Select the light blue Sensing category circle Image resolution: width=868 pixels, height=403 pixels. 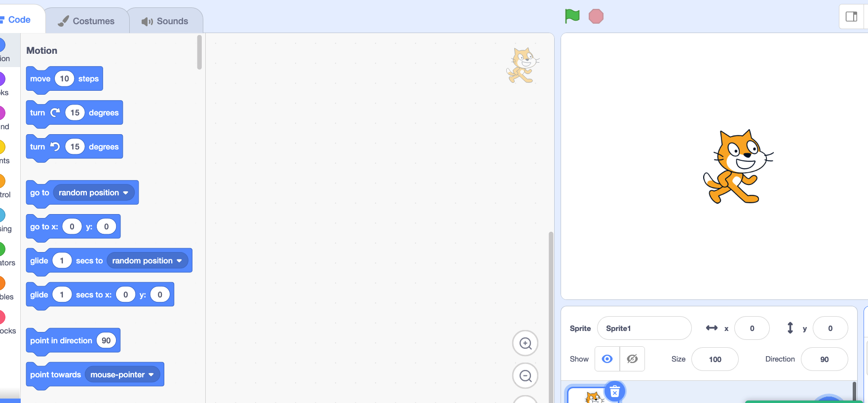[x=1, y=216]
